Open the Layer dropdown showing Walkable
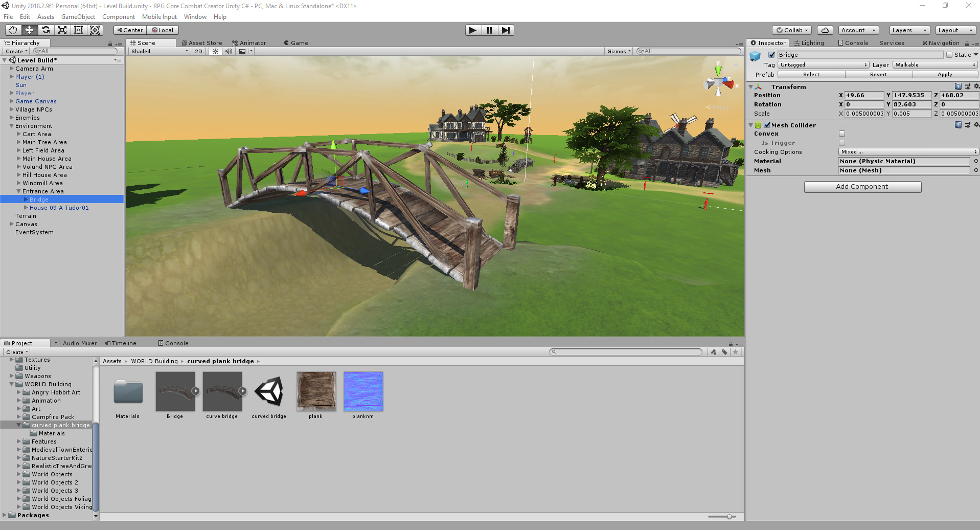Screen dimensions: 980x530 pyautogui.click(x=935, y=65)
